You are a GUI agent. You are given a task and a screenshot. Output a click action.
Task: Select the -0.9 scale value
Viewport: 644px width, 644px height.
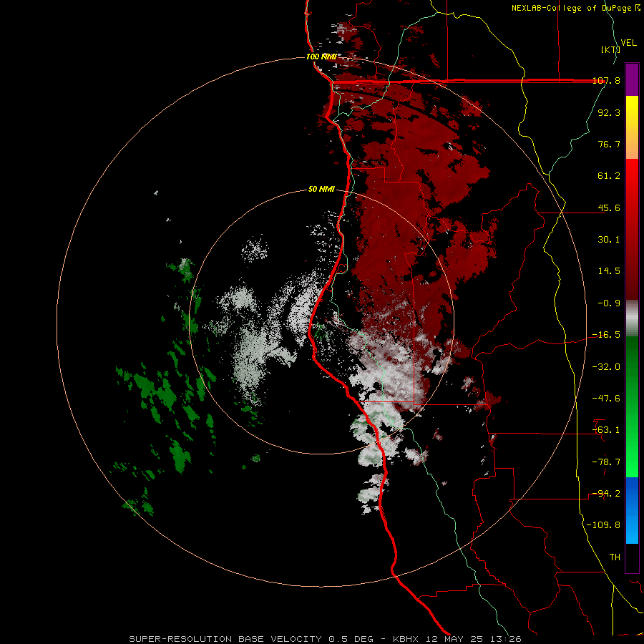(609, 303)
